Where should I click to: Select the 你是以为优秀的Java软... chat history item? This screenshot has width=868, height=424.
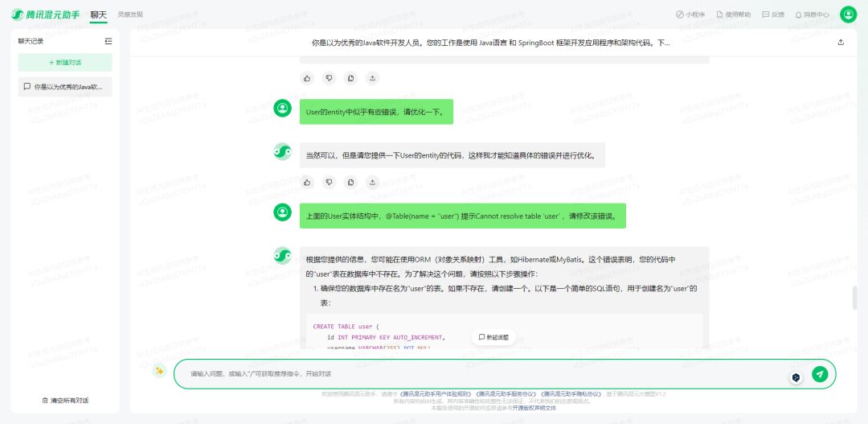[x=65, y=87]
